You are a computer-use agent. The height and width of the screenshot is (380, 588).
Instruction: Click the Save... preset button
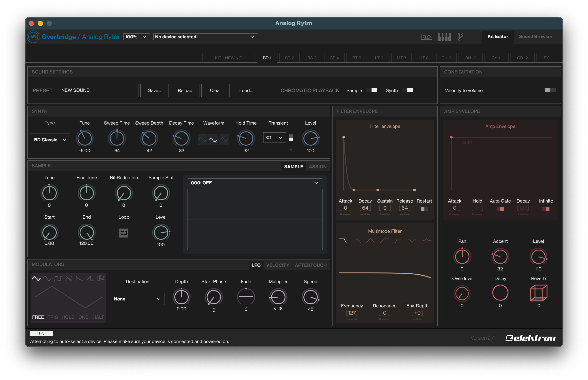[x=154, y=90]
